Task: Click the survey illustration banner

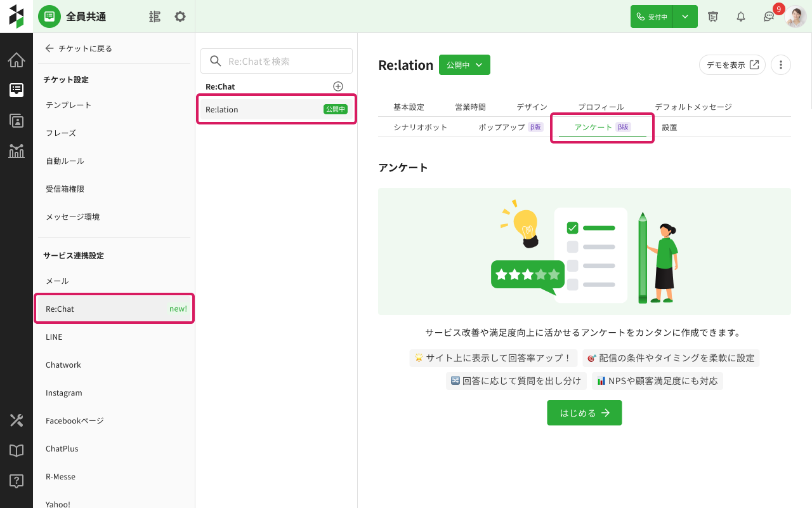Action: coord(584,251)
